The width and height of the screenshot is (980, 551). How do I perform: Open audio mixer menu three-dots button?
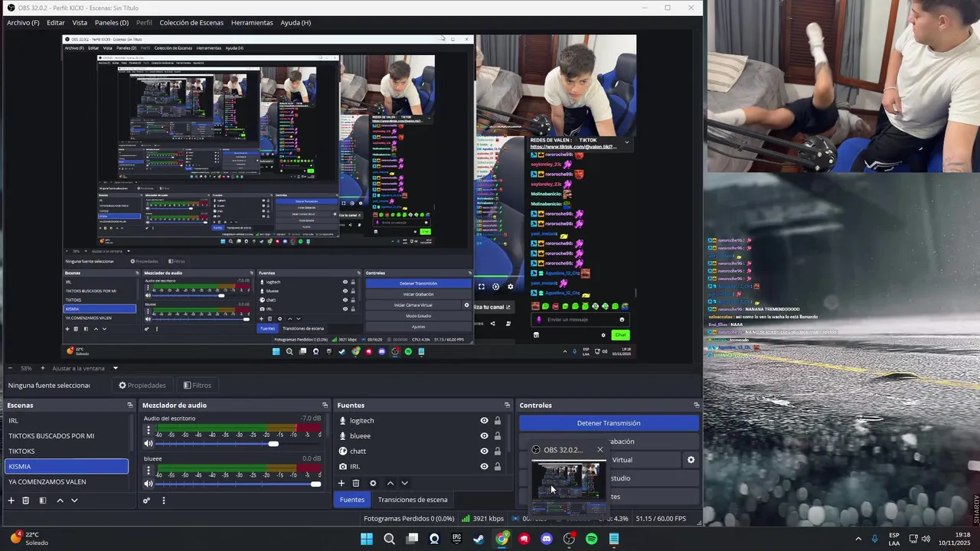[x=163, y=500]
